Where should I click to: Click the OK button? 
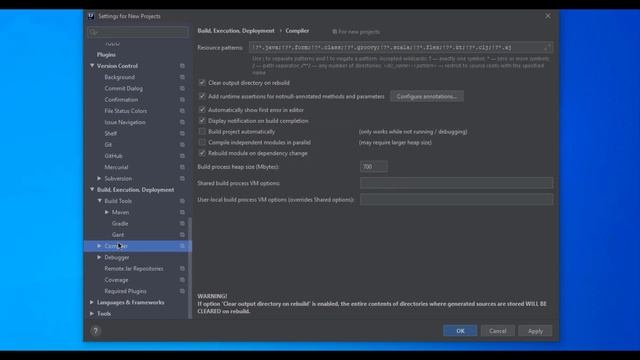tap(460, 331)
